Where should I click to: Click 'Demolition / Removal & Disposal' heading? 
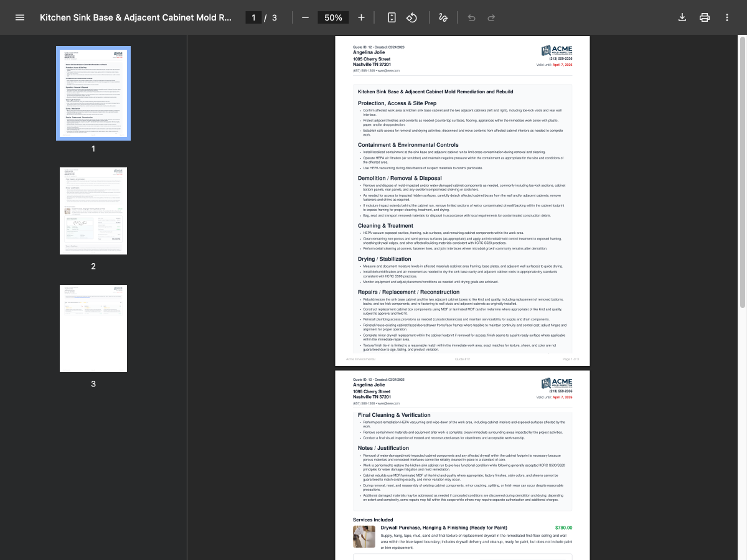click(x=400, y=178)
